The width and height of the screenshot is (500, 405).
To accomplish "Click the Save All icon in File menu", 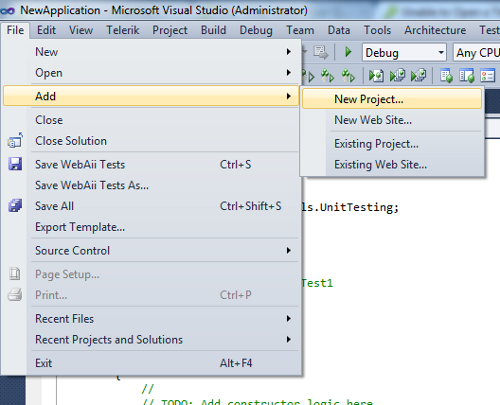I will pos(15,206).
